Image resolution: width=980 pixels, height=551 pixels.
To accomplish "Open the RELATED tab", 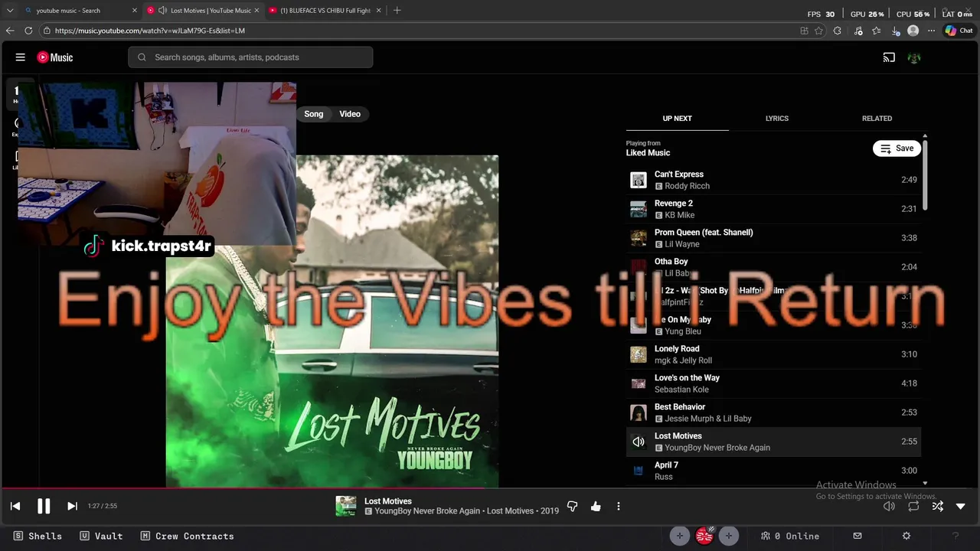I will [x=877, y=119].
